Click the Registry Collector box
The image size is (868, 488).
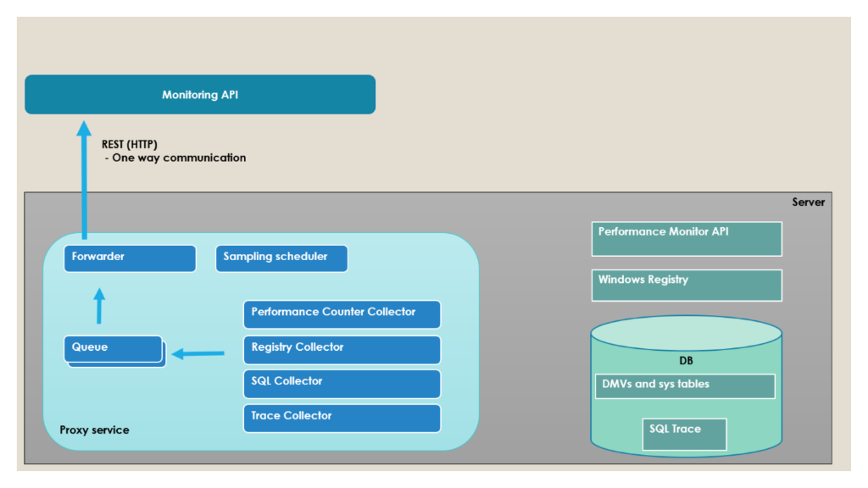tap(342, 349)
